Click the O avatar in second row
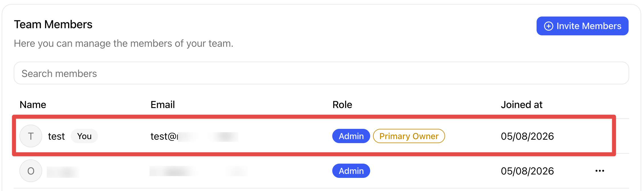The image size is (644, 191). point(31,171)
